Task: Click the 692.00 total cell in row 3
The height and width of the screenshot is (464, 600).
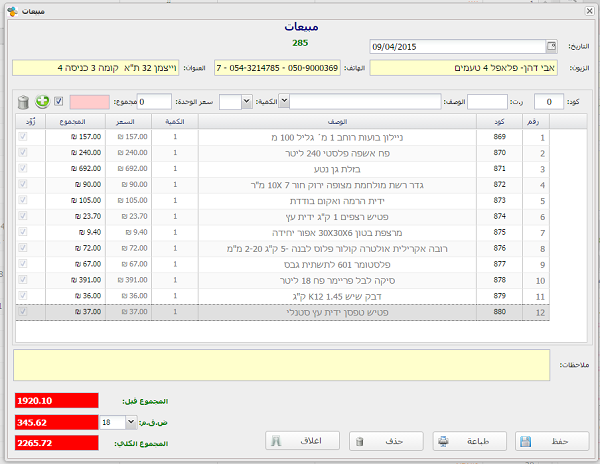Action: (75, 169)
